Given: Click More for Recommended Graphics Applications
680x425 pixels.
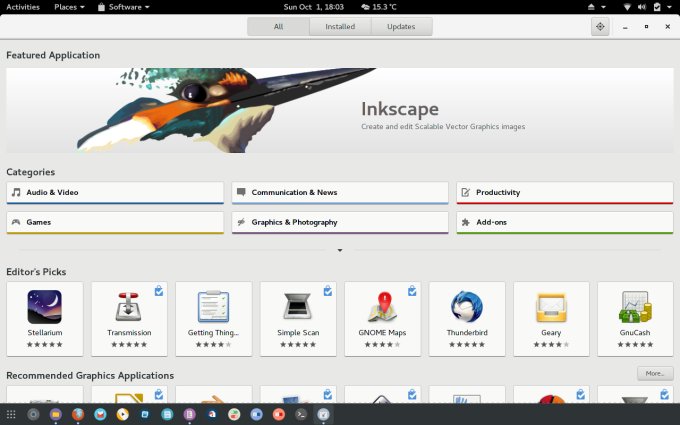Looking at the screenshot, I should tap(655, 373).
